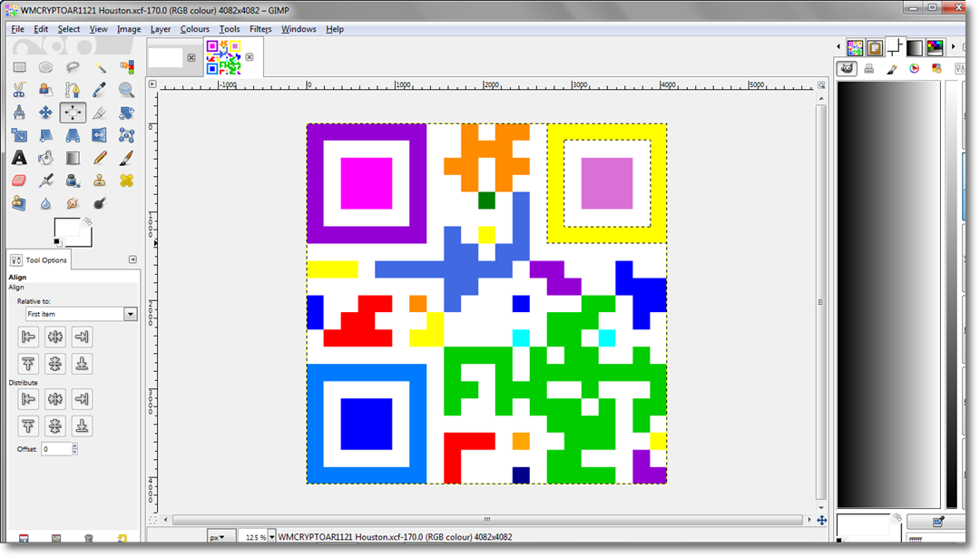Open the Windows menu

click(x=299, y=29)
